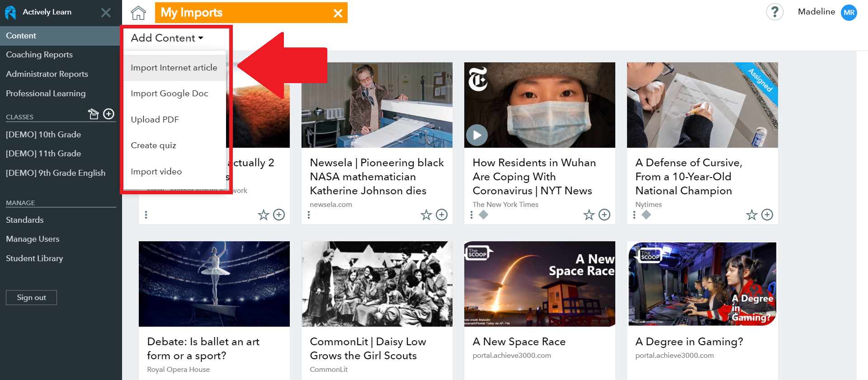The image size is (868, 380).
Task: Open options menu for first article card
Action: point(146,215)
